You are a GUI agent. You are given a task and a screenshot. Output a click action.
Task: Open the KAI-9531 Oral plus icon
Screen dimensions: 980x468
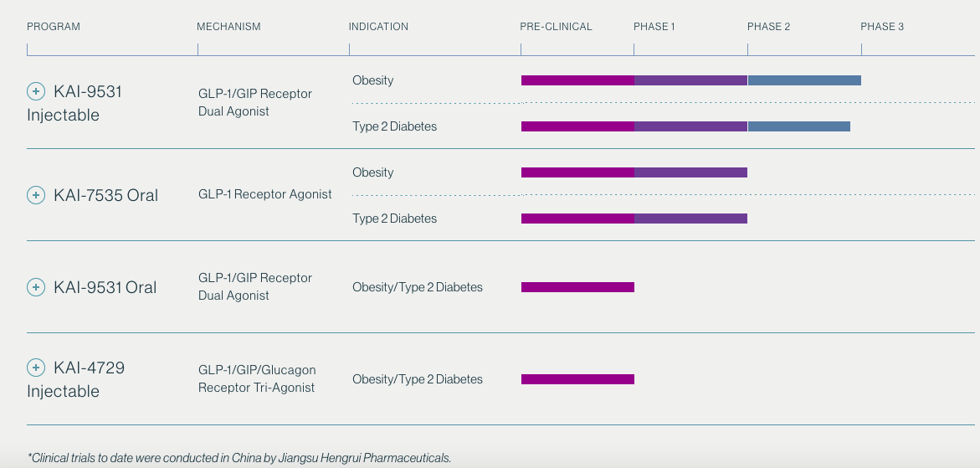[36, 287]
